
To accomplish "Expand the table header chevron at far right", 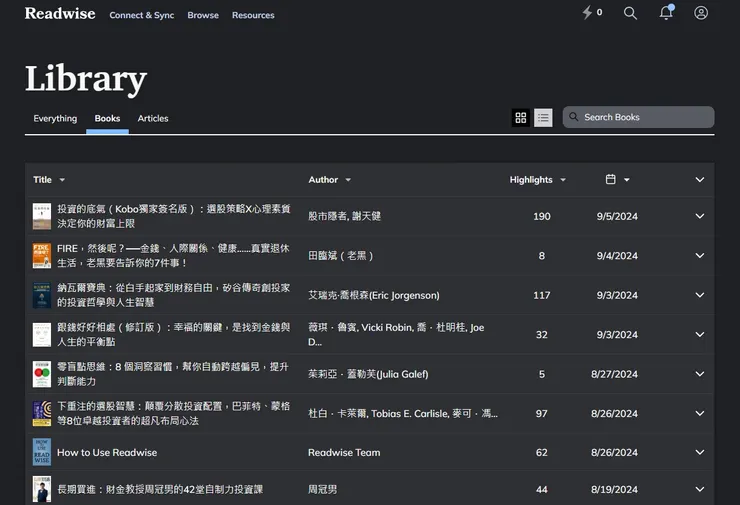I will coord(700,180).
